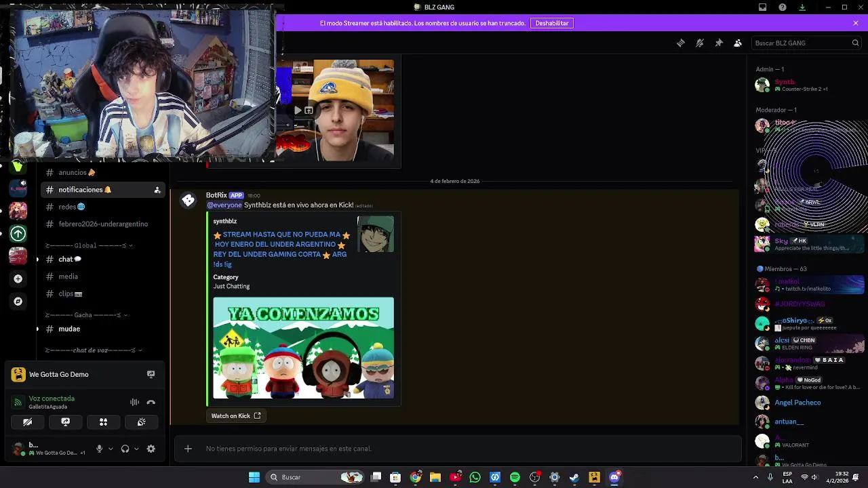868x488 pixels.
Task: Open WhatsApp from the taskbar
Action: pyautogui.click(x=475, y=477)
